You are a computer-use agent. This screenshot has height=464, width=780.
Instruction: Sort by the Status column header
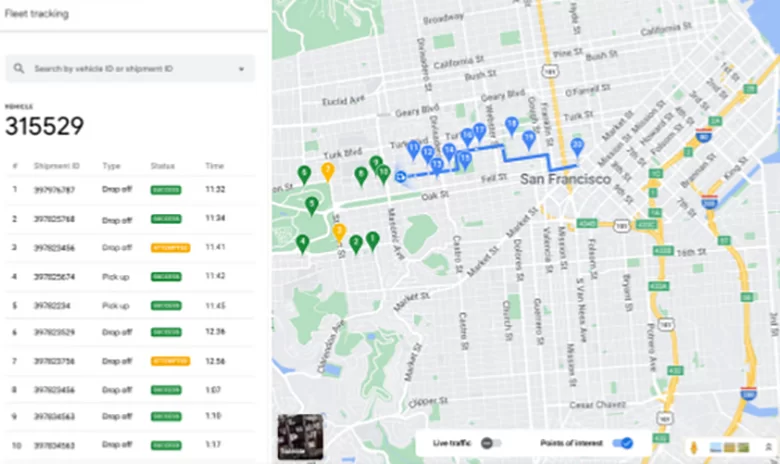[162, 166]
